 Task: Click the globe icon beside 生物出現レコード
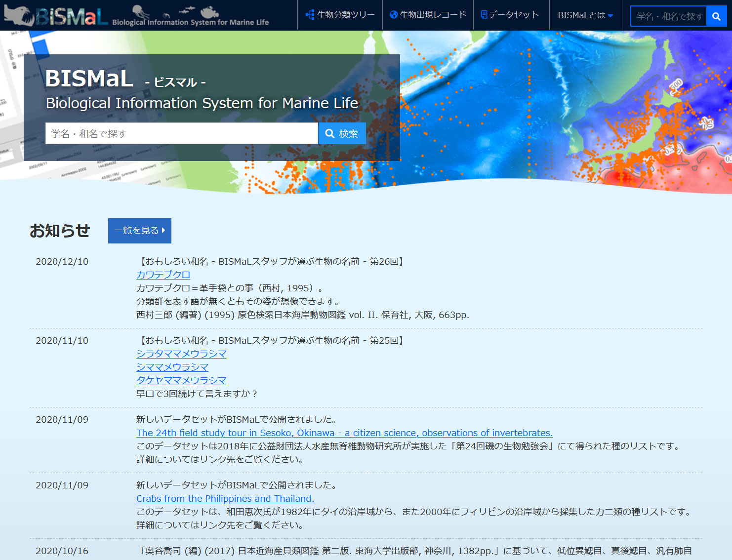click(x=394, y=15)
